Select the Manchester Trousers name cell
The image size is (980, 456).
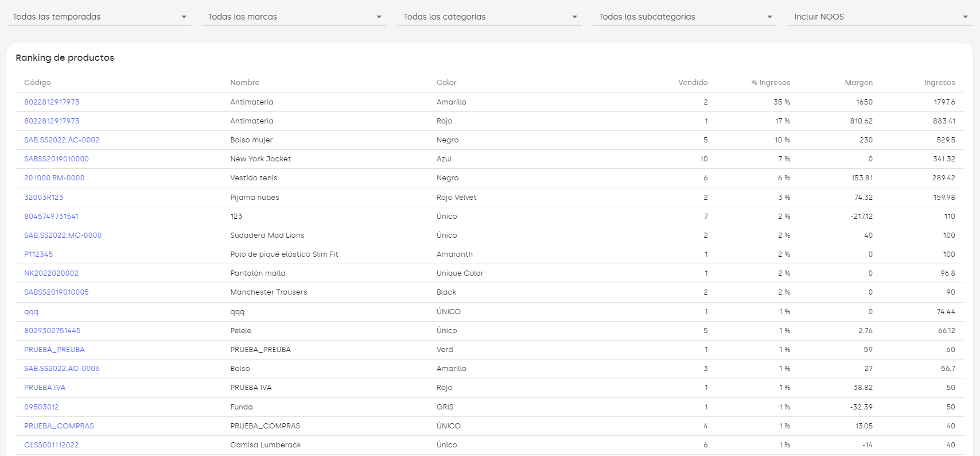click(x=269, y=292)
